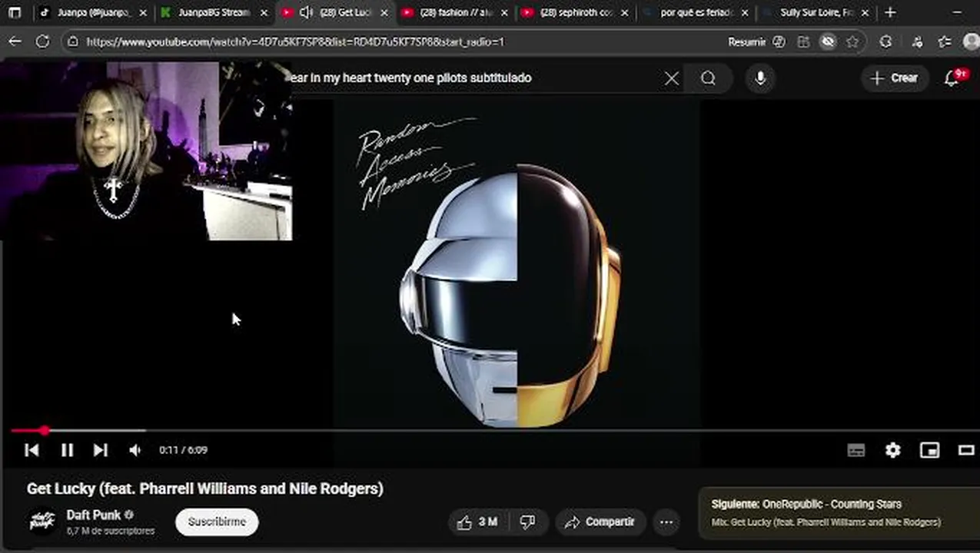Open split screen icon in address bar
980x553 pixels.
[x=803, y=42]
